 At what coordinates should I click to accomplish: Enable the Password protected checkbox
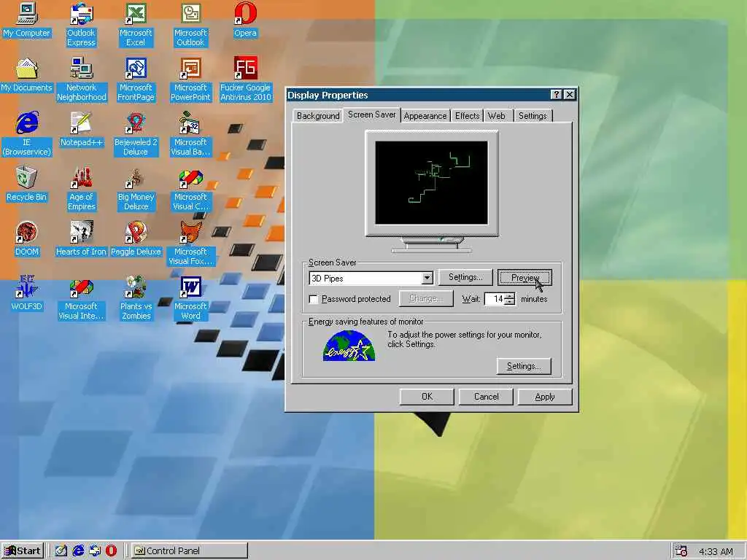point(314,299)
